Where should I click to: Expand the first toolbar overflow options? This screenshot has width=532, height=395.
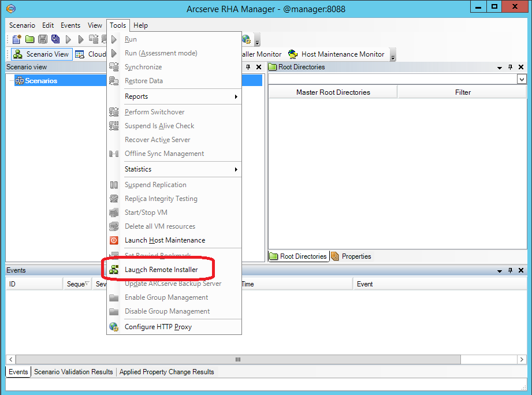258,40
